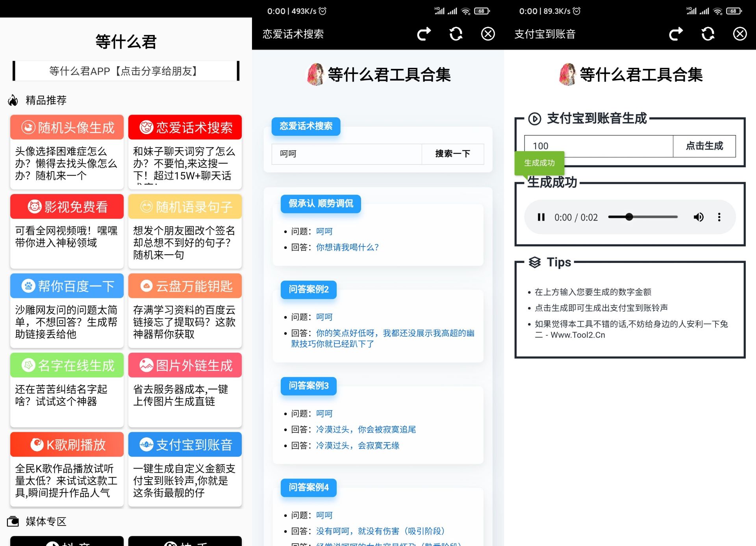This screenshot has height=546, width=756.
Task: Click the 点击生成 button
Action: pos(704,146)
